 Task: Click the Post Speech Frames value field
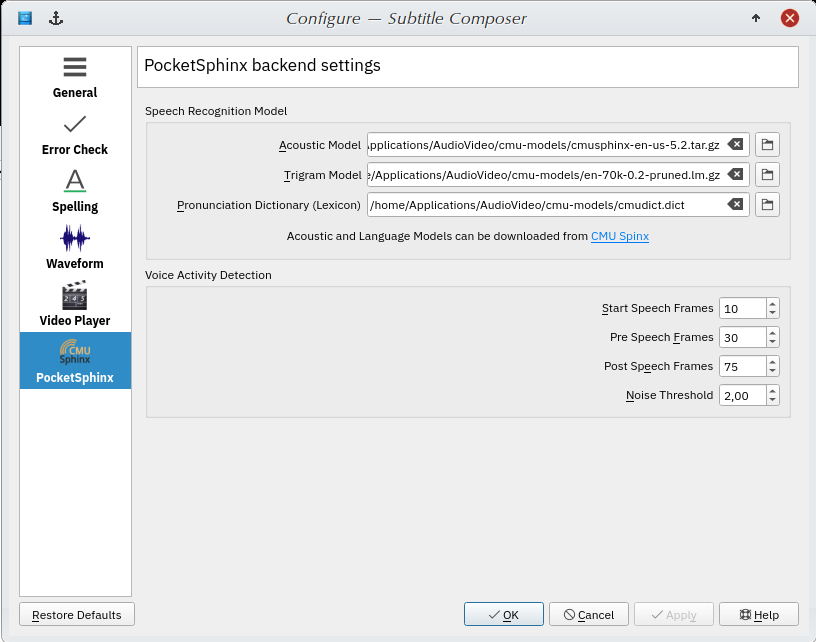pos(743,367)
